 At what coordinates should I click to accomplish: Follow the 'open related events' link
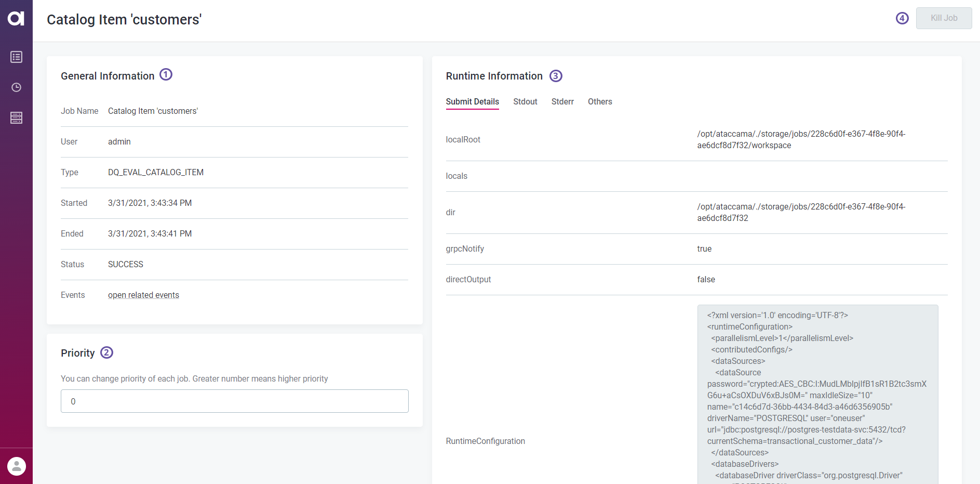pyautogui.click(x=143, y=295)
